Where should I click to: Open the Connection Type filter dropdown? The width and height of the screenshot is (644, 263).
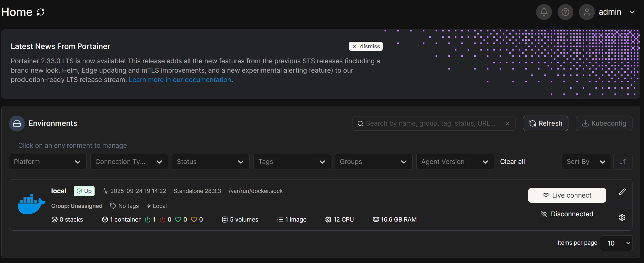tap(129, 162)
